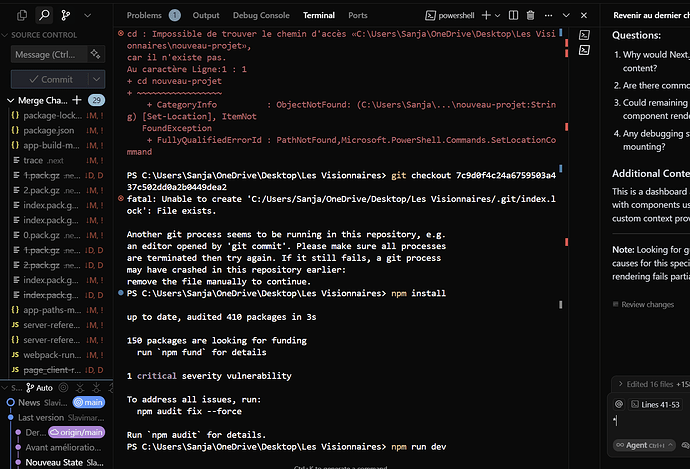The width and height of the screenshot is (690, 469).
Task: Click the npm install command blue marker
Action: coord(121,293)
